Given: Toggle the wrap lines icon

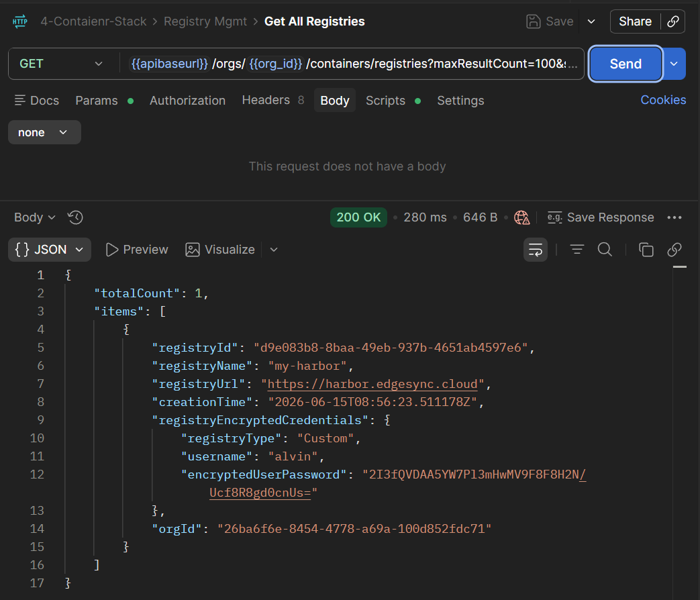Looking at the screenshot, I should tap(536, 250).
